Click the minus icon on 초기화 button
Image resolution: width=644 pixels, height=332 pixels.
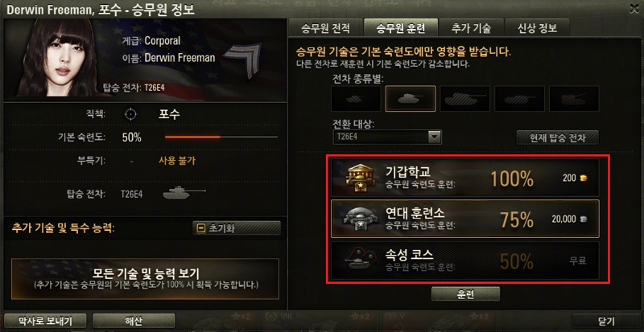[200, 228]
